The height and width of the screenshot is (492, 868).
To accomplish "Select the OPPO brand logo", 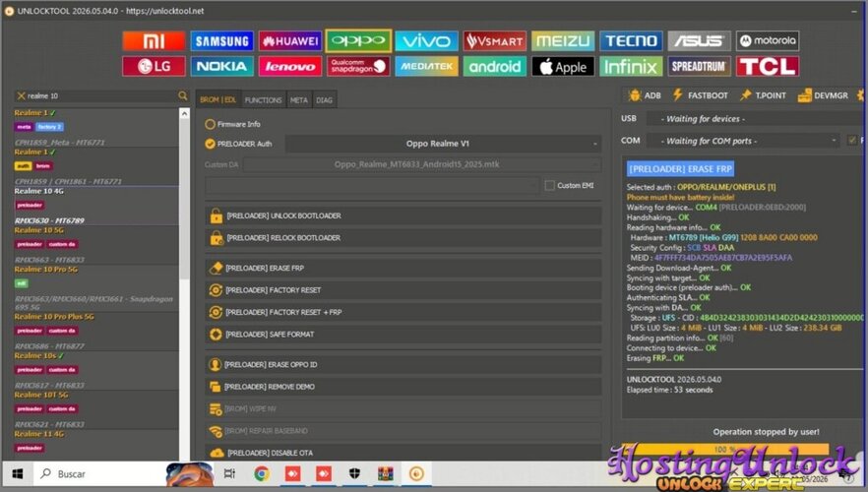I will click(358, 41).
